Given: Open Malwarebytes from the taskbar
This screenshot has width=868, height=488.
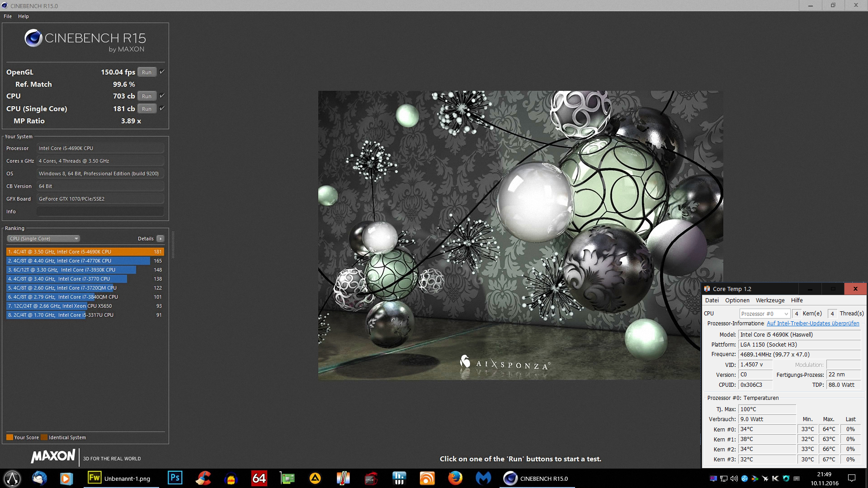Looking at the screenshot, I should click(483, 478).
